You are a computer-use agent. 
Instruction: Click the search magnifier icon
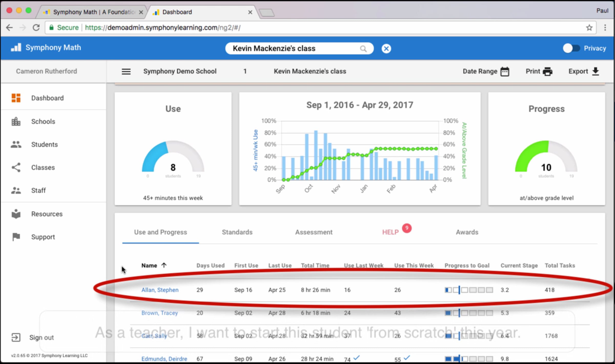(363, 48)
